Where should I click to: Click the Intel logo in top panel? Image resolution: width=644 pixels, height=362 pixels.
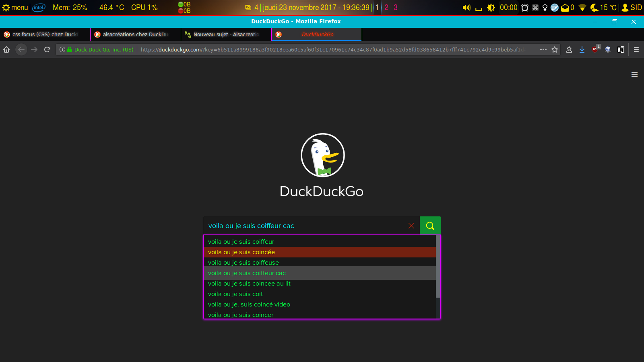pos(39,8)
